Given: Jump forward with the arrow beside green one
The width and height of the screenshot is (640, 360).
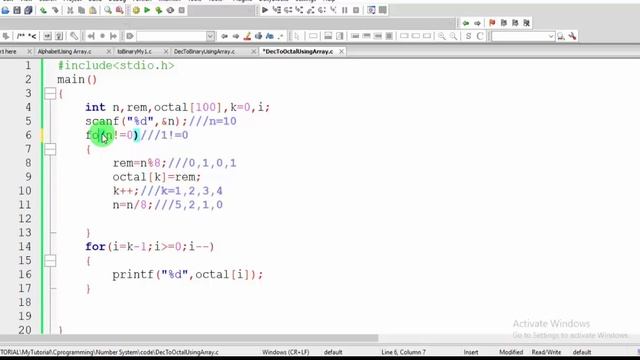Looking at the screenshot, I should 477,23.
